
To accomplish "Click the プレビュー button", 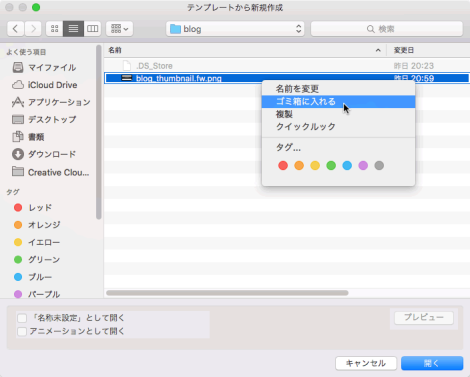I will coord(424,318).
